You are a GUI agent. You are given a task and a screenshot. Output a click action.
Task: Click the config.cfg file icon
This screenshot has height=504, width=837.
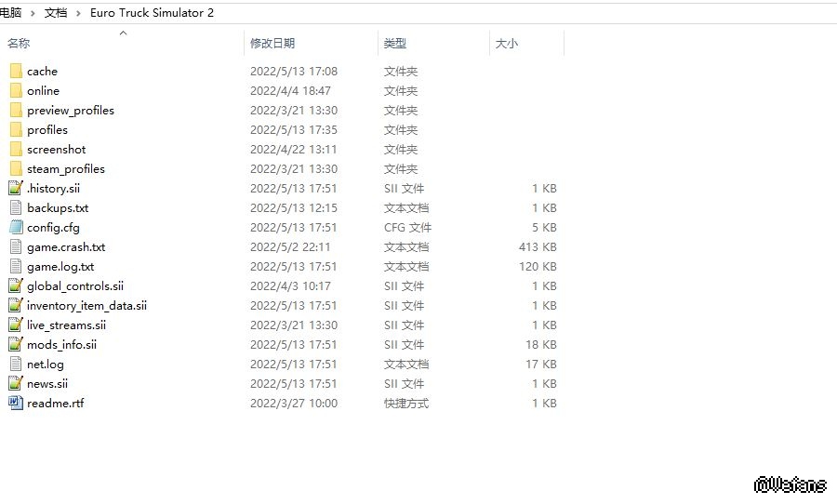[16, 228]
